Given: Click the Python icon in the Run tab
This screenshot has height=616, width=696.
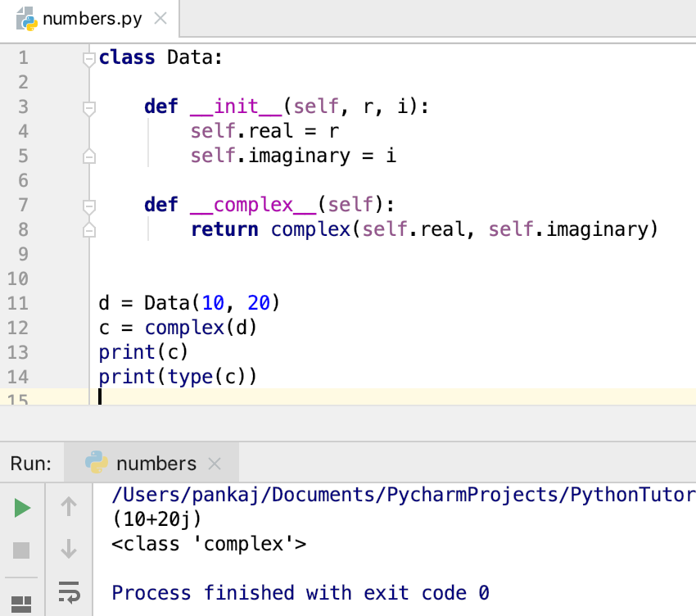Looking at the screenshot, I should pyautogui.click(x=97, y=464).
